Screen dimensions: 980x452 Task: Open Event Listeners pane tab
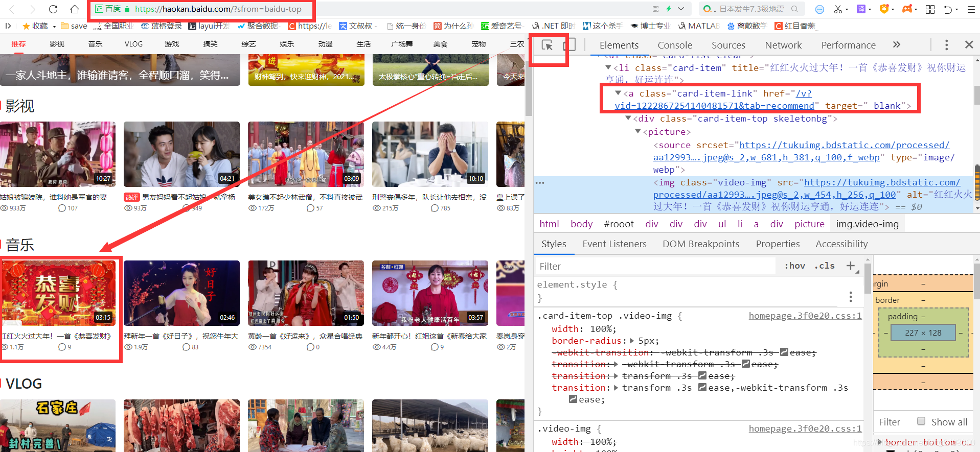point(614,244)
